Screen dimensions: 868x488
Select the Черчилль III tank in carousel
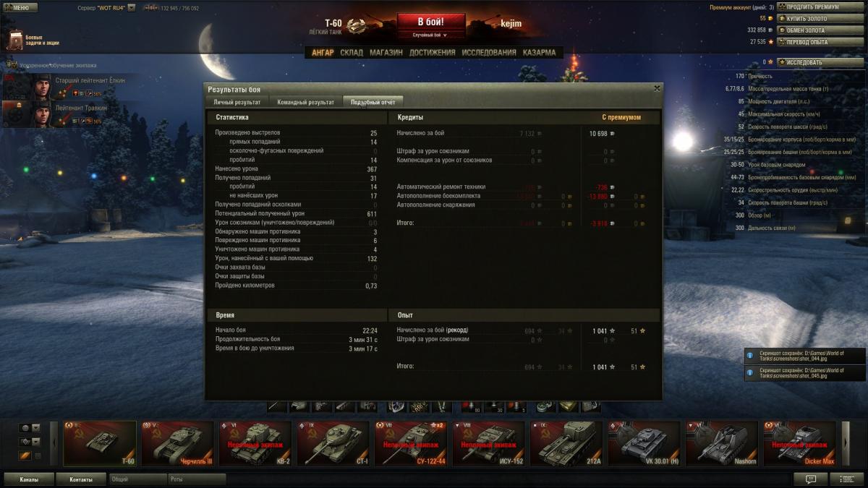pos(178,444)
